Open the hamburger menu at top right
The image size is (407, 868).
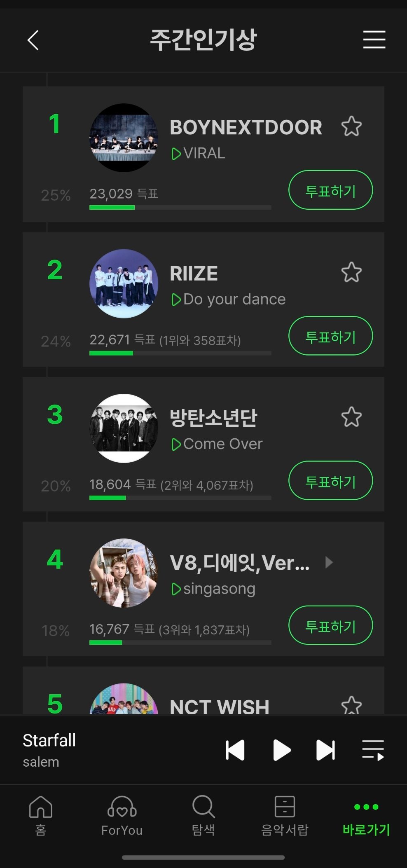tap(374, 40)
